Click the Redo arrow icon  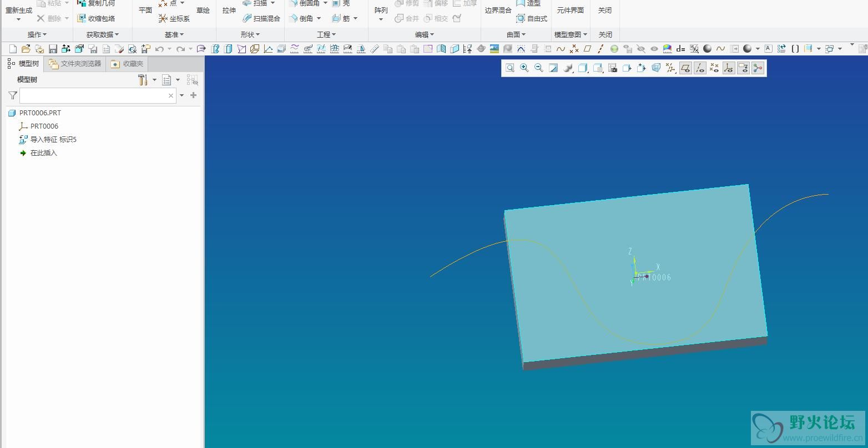pos(180,49)
